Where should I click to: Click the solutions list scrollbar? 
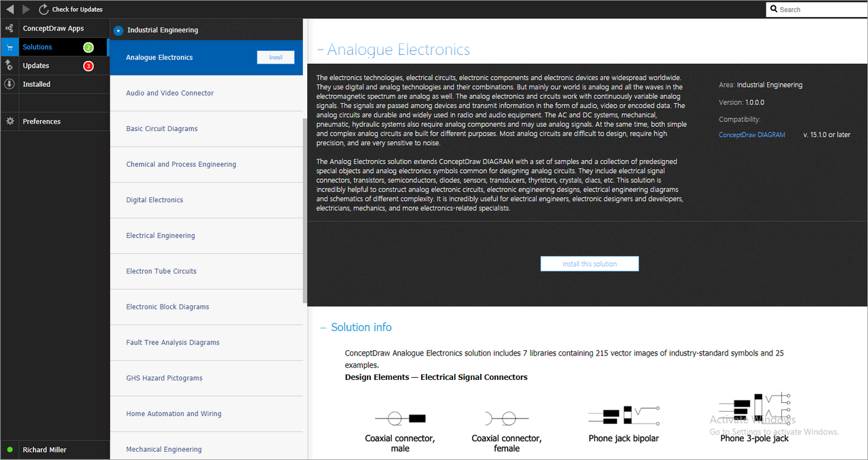305,211
